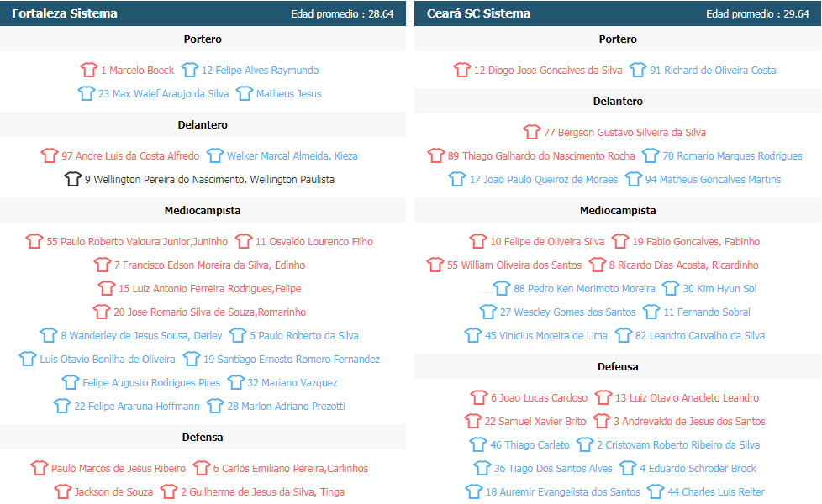Click the red jersey icon beside Osvaldo Lourenco Filho
This screenshot has width=822, height=504.
tap(243, 241)
